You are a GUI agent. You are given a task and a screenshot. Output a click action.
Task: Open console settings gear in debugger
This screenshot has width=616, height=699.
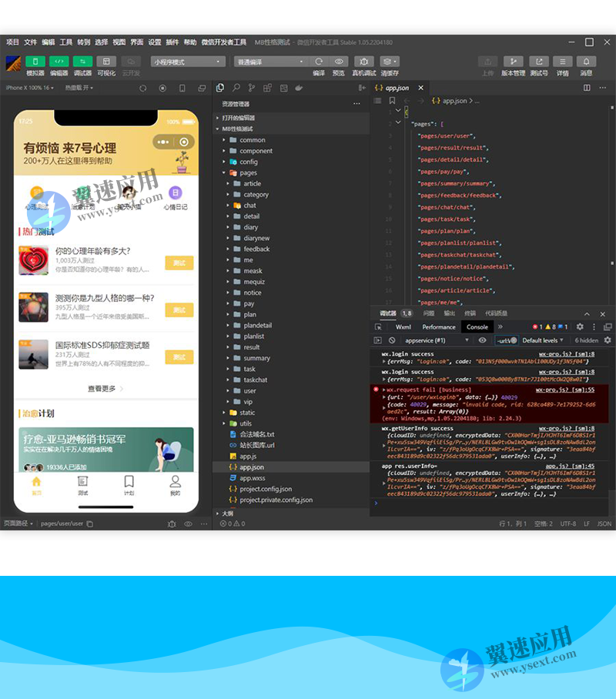click(x=580, y=326)
